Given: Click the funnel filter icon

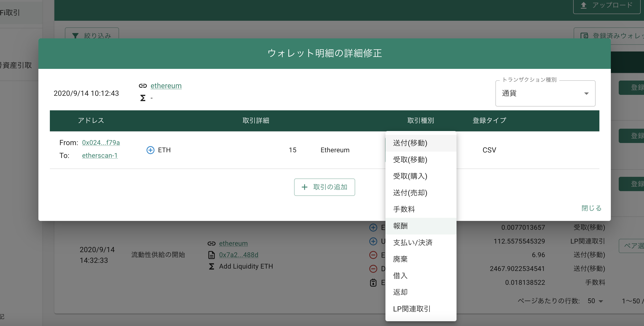Looking at the screenshot, I should [x=75, y=36].
